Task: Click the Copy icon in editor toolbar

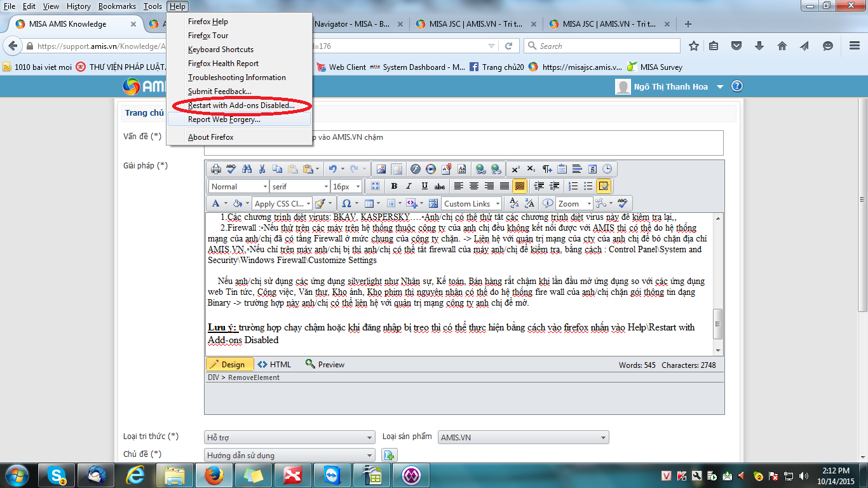Action: pyautogui.click(x=277, y=169)
